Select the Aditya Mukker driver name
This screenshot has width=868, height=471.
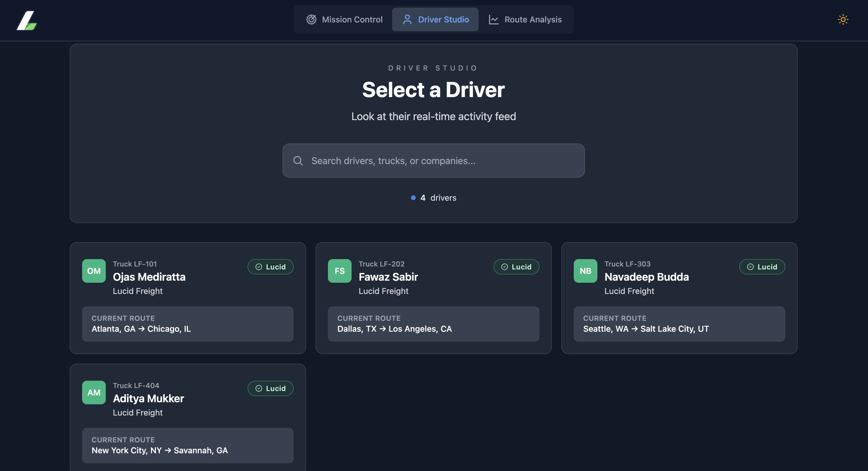coord(148,398)
